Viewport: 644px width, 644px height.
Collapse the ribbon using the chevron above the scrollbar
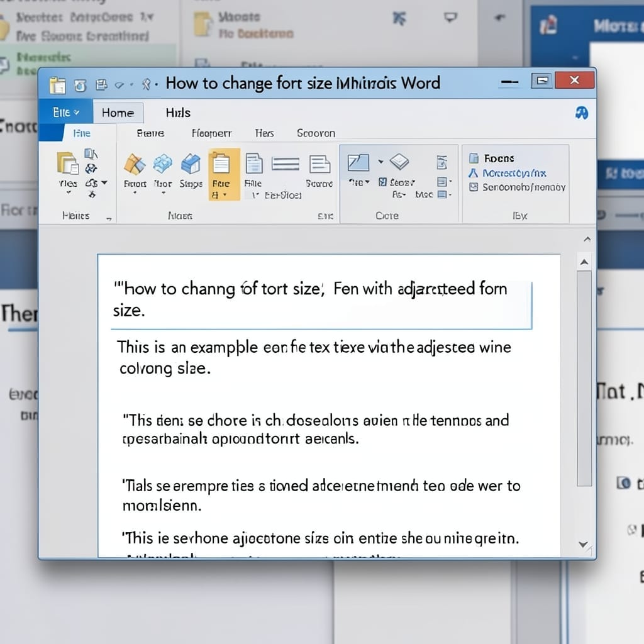[587, 239]
